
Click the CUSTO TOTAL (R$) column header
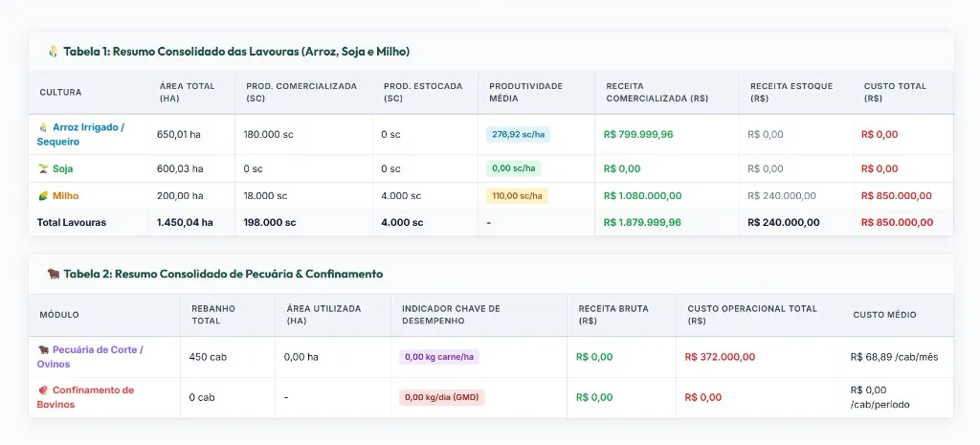pyautogui.click(x=895, y=93)
